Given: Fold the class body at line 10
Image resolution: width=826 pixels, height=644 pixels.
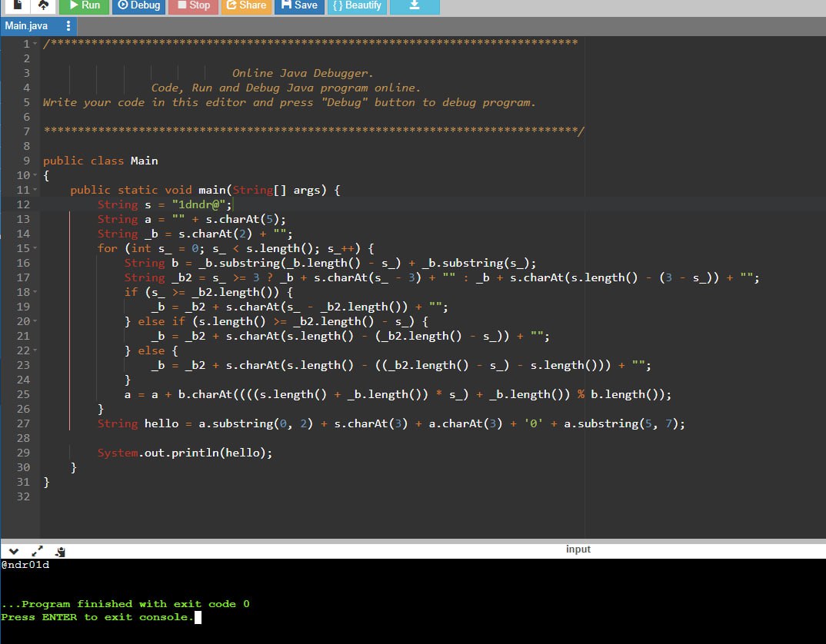Looking at the screenshot, I should [35, 174].
